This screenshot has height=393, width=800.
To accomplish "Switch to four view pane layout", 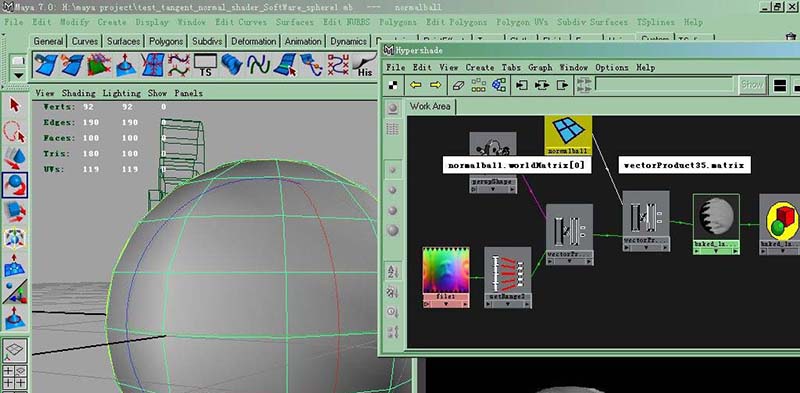I will (15, 377).
